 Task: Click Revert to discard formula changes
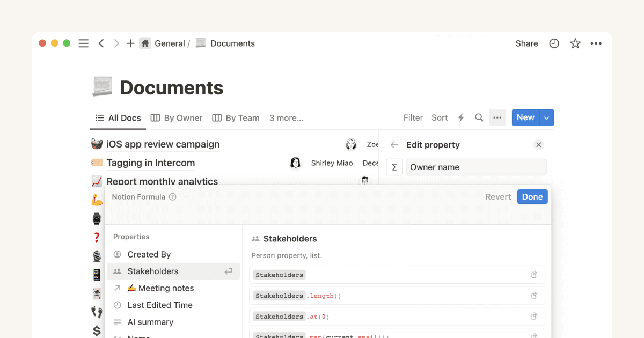497,196
